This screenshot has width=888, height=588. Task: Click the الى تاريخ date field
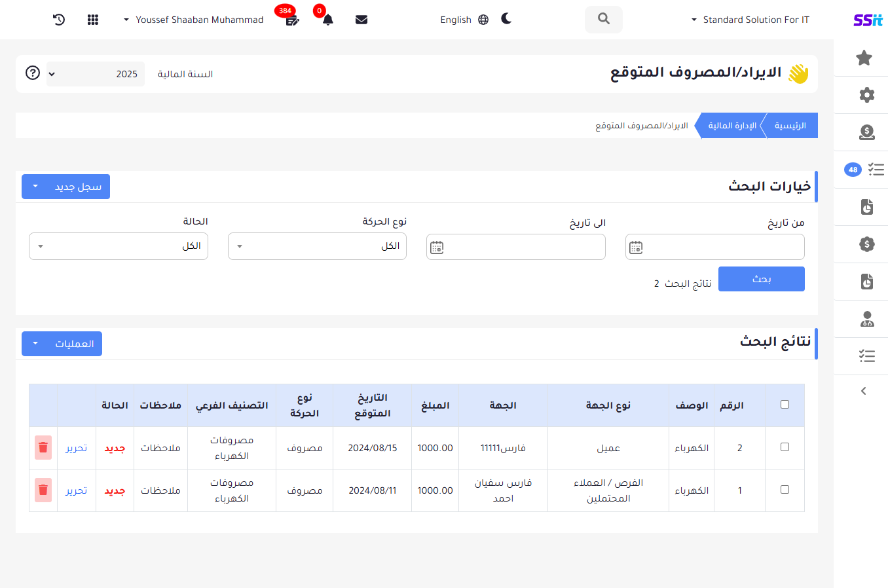pyautogui.click(x=516, y=247)
